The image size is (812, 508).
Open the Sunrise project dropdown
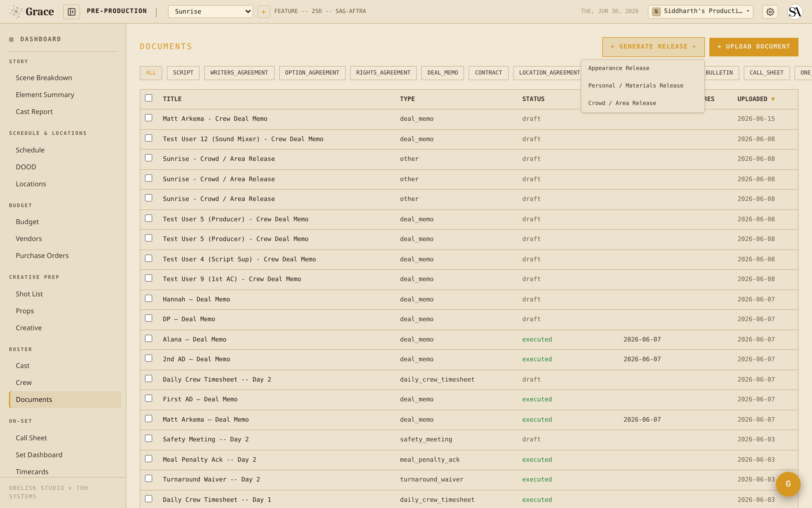point(210,12)
